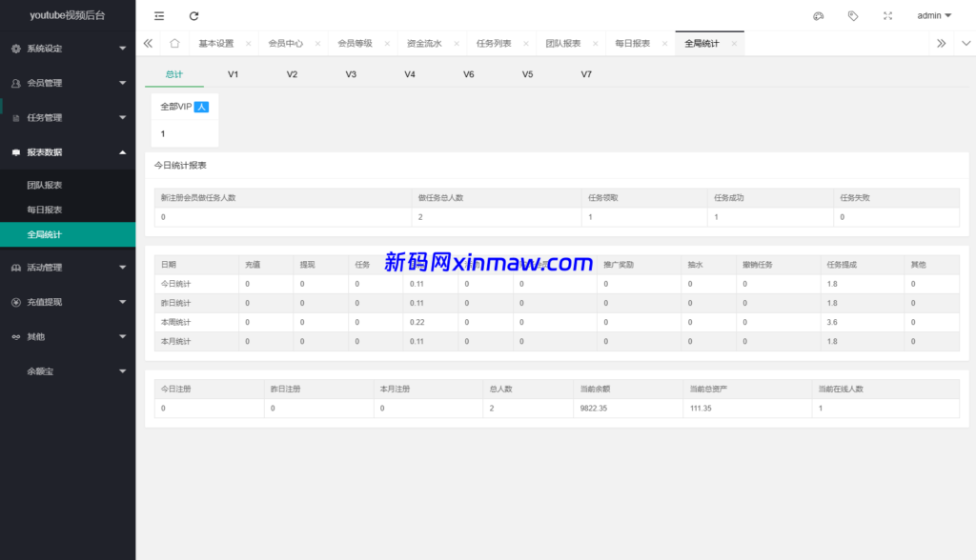Select the 总计 statistics tab
Viewport: 976px width, 560px height.
click(x=174, y=74)
